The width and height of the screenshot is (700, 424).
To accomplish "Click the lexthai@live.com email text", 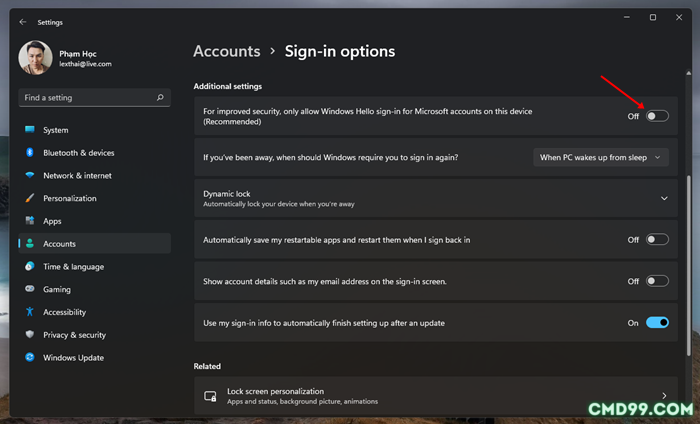I will [x=85, y=64].
